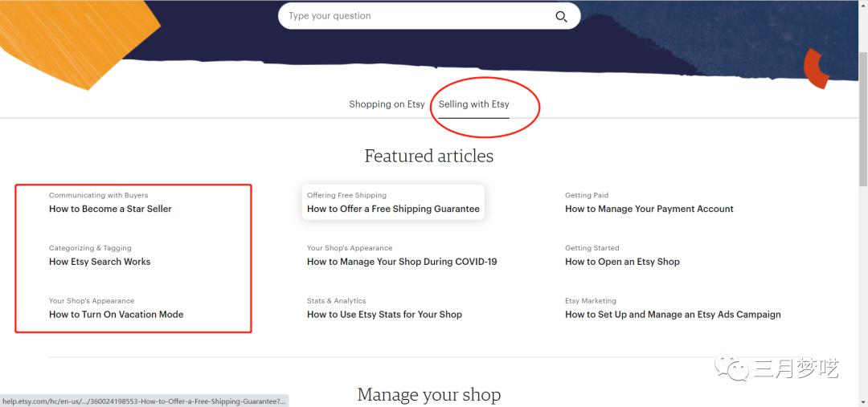Viewport: 868px width, 407px height.
Task: Open 'How to Set Up and Manage an Etsy Ads Campaign'
Action: tap(673, 315)
